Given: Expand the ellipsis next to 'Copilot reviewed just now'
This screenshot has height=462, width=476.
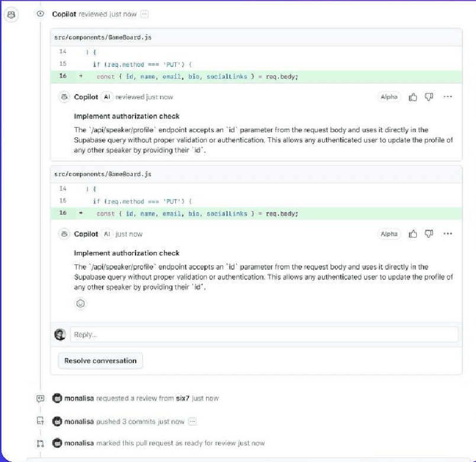Looking at the screenshot, I should point(144,14).
